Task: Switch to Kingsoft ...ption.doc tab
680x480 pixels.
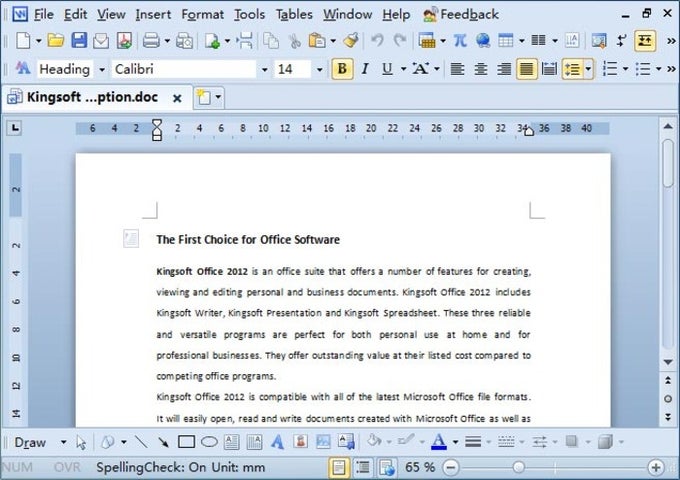Action: click(92, 97)
